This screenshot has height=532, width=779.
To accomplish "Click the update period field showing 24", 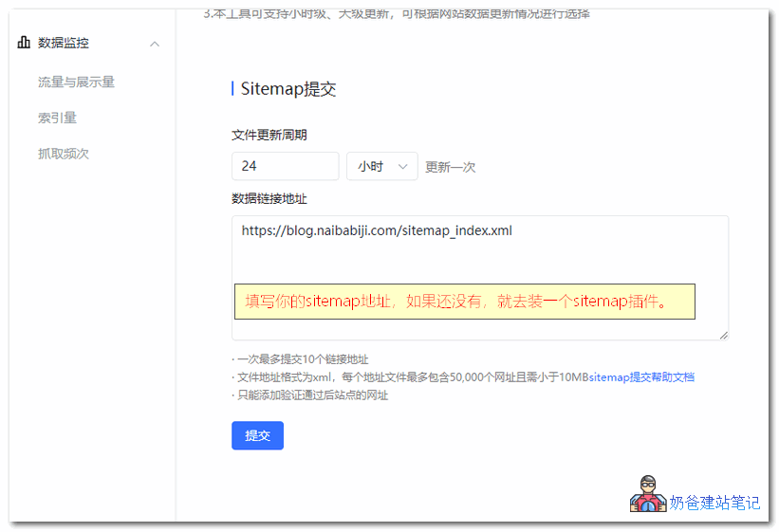I will point(286,166).
